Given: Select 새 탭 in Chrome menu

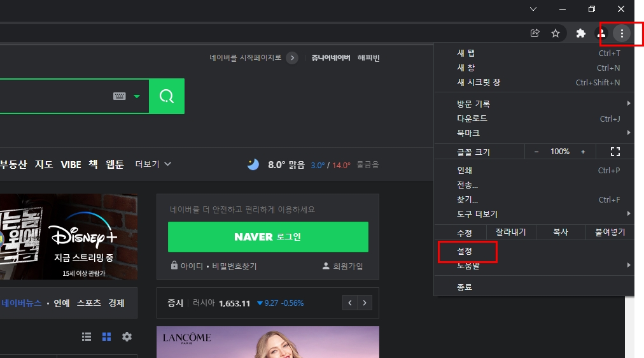Looking at the screenshot, I should pyautogui.click(x=534, y=53).
